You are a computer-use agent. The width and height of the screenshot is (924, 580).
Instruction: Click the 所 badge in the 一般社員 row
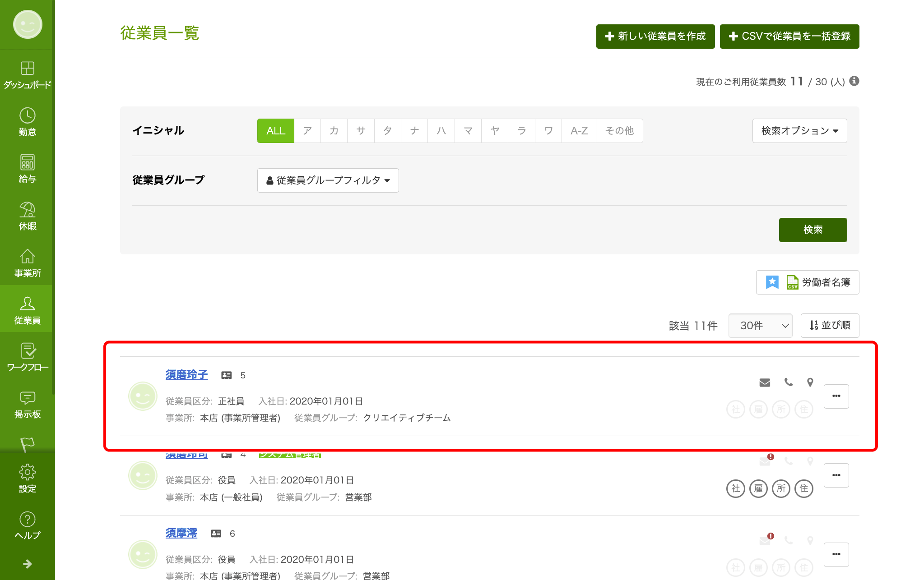tap(781, 488)
